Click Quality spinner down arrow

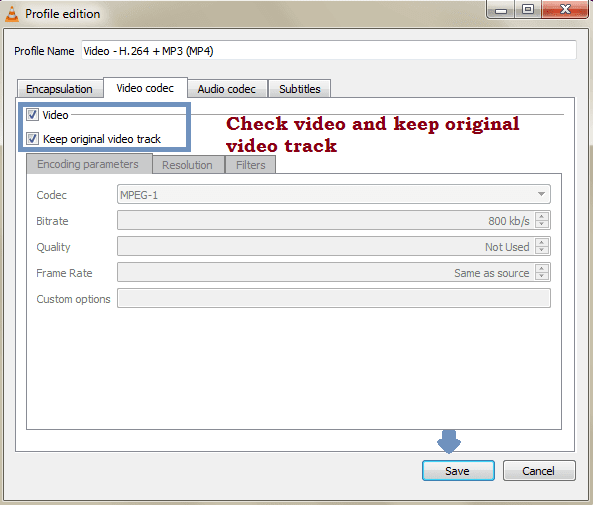pos(542,250)
